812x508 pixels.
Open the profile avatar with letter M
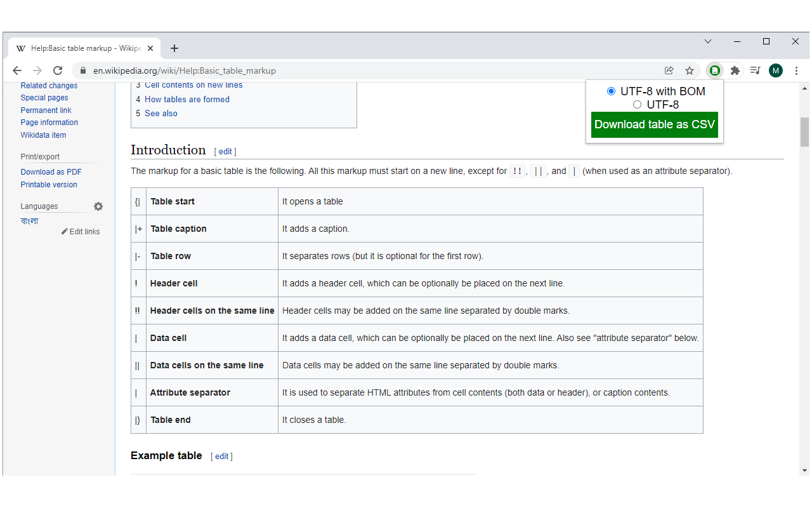[775, 70]
